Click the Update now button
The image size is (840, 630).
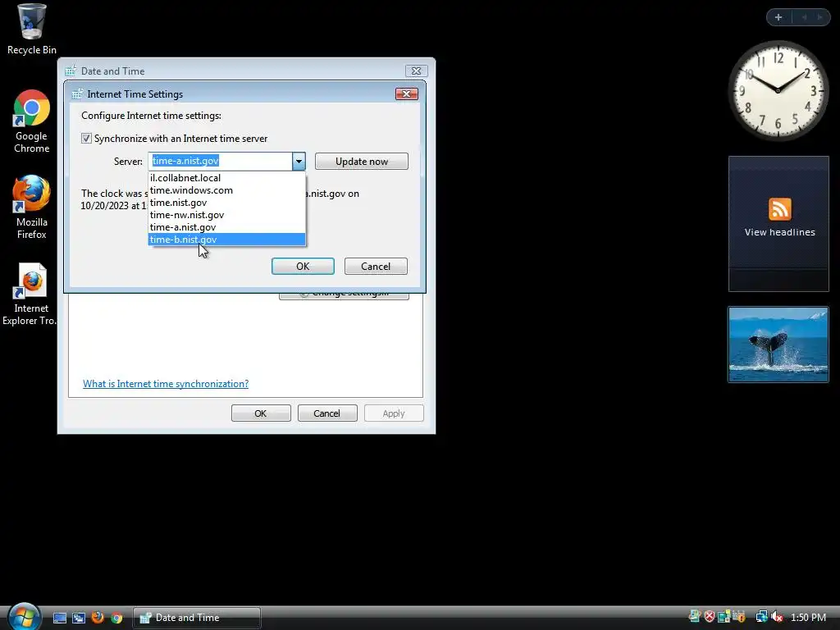[362, 162]
